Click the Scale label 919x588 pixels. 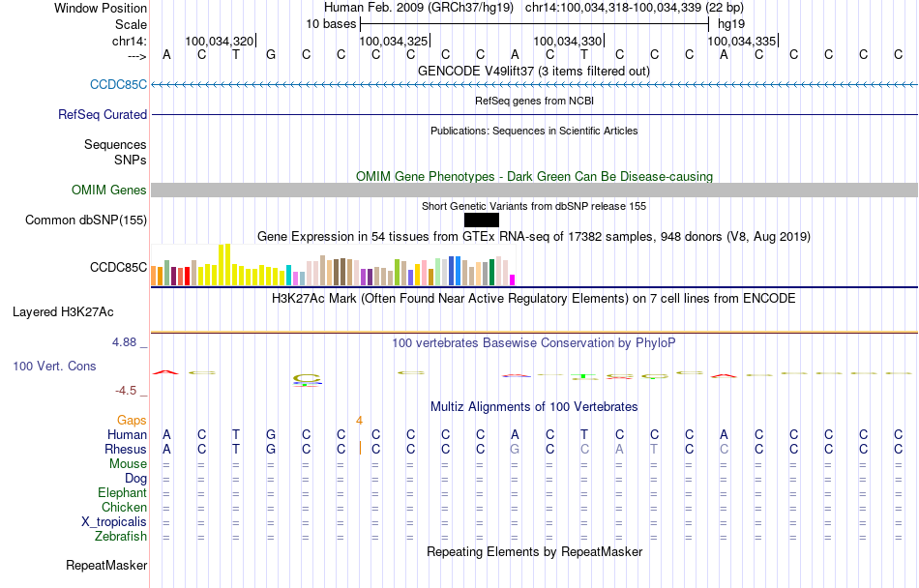click(132, 24)
